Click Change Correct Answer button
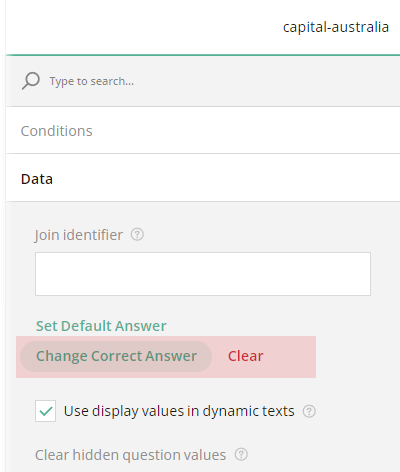 (x=116, y=356)
